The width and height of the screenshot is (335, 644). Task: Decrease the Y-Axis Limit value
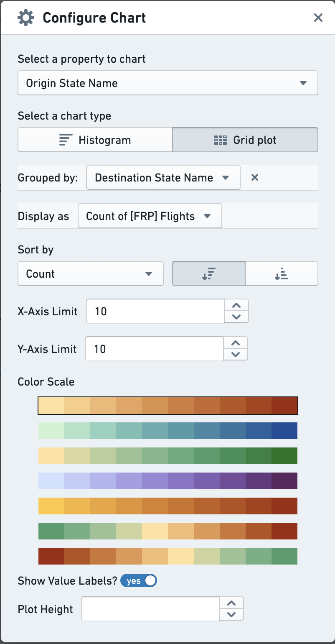(236, 355)
